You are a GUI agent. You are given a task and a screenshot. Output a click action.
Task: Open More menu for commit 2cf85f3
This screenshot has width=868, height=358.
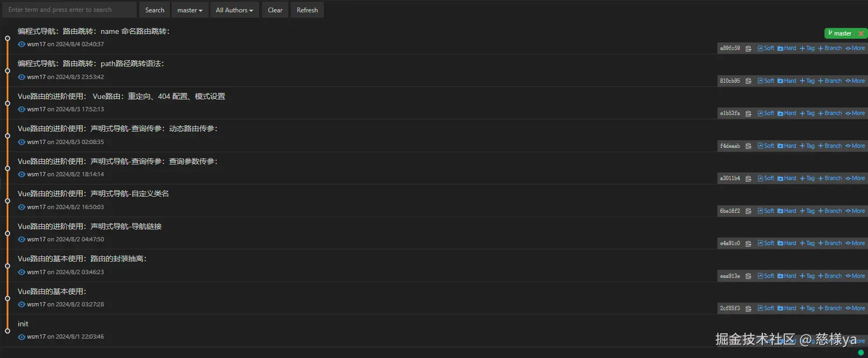[855, 309]
